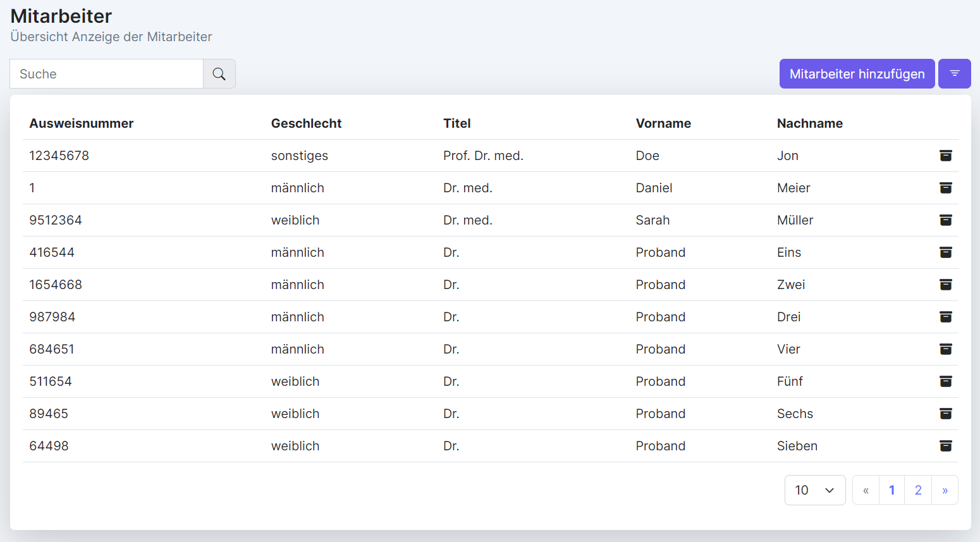980x542 pixels.
Task: Click the Vorname column header
Action: 663,123
